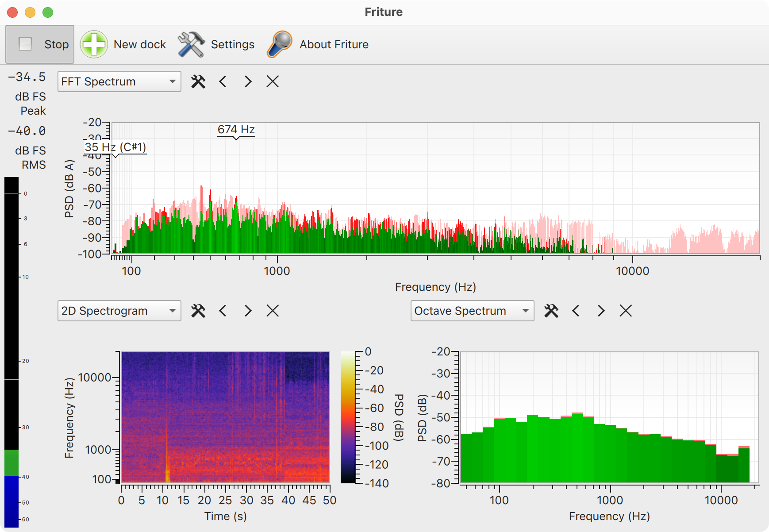Viewport: 769px width, 532px height.
Task: Close the 2D Spectrogram dock
Action: coord(273,311)
